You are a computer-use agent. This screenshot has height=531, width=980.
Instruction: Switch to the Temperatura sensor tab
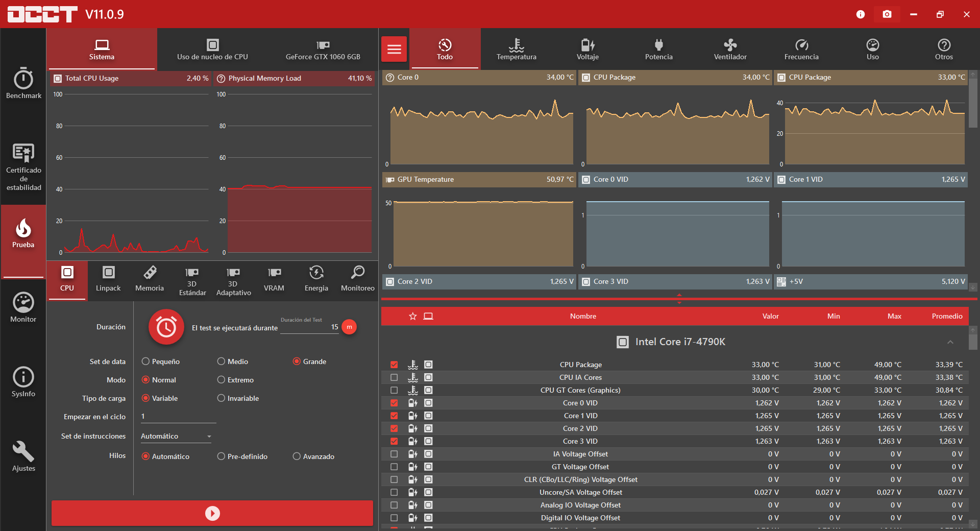click(516, 49)
